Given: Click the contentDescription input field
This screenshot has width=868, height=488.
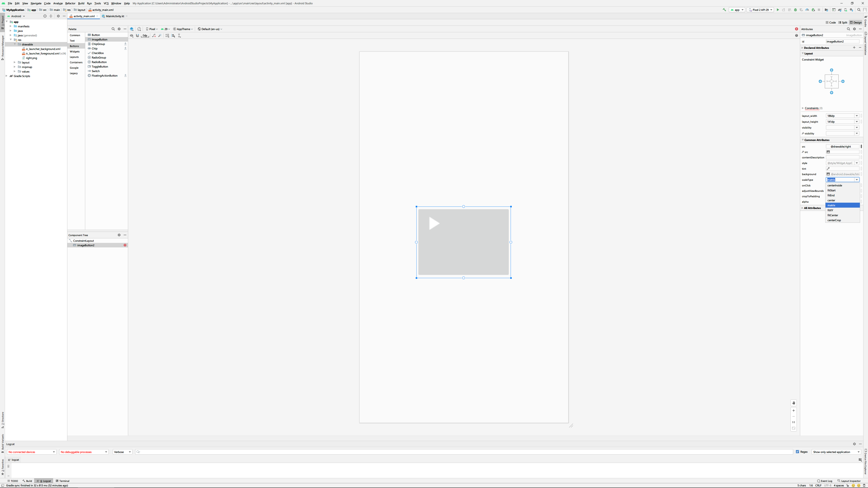Looking at the screenshot, I should (842, 157).
